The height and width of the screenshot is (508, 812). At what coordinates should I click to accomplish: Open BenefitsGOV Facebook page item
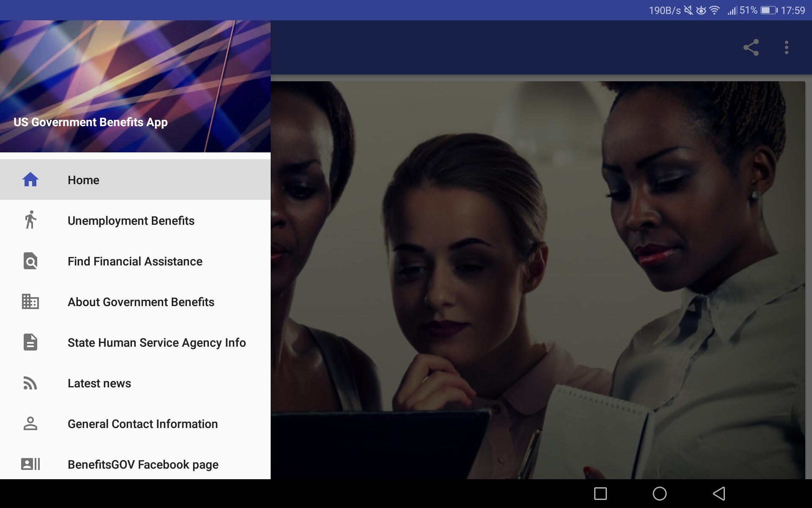135,462
